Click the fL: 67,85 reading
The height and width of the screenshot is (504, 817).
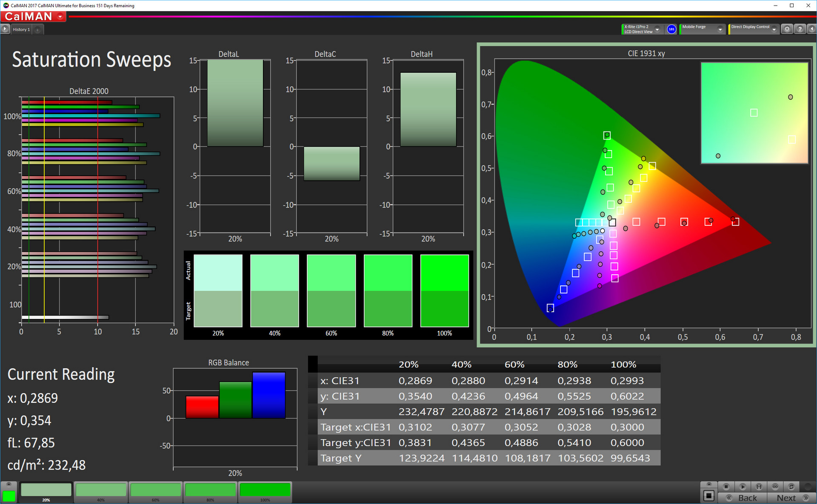point(31,443)
